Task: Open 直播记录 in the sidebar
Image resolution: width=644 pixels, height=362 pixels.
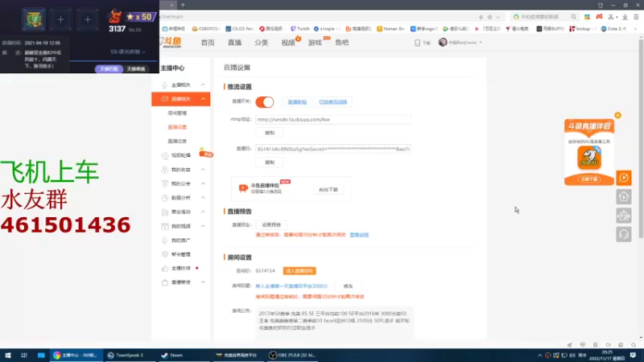Action: pyautogui.click(x=177, y=141)
